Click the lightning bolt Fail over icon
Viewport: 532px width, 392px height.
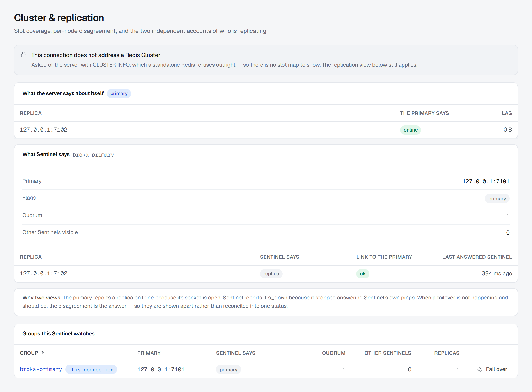(x=480, y=369)
